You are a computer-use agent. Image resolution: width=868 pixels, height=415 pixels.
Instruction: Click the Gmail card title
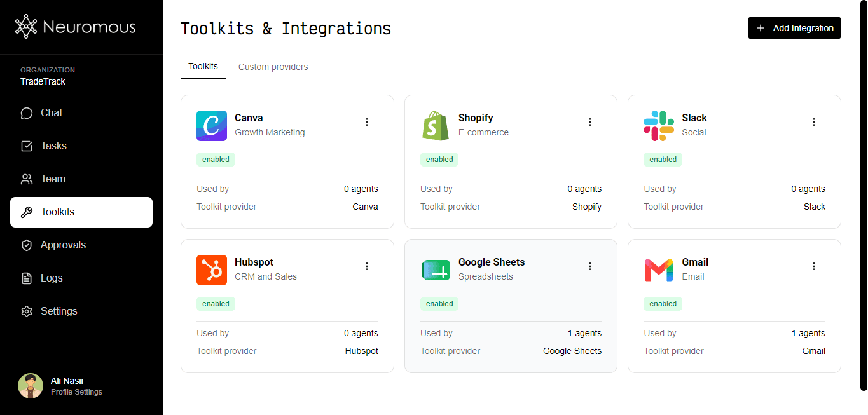[x=695, y=262]
